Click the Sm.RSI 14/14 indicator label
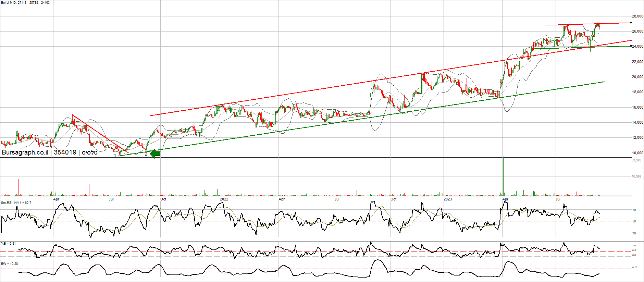This screenshot has width=644, height=282. 16,203
